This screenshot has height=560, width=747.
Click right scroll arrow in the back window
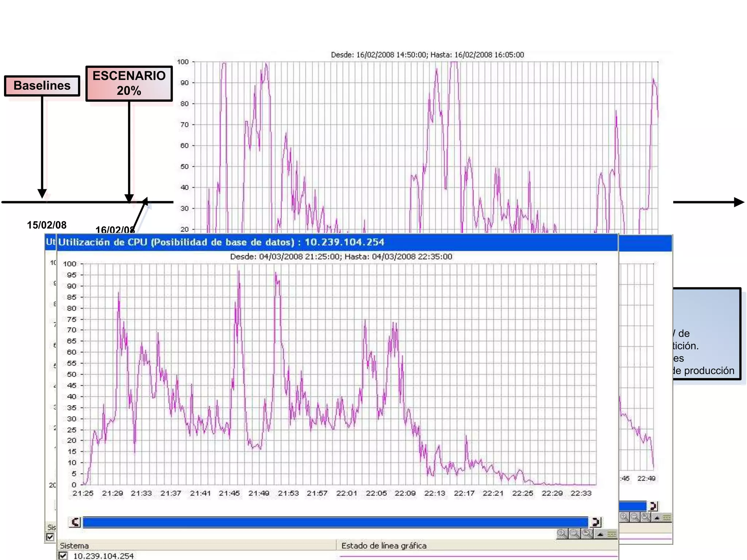653,506
